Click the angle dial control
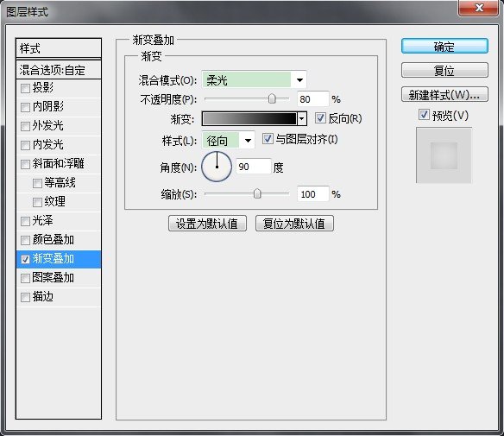 click(217, 167)
